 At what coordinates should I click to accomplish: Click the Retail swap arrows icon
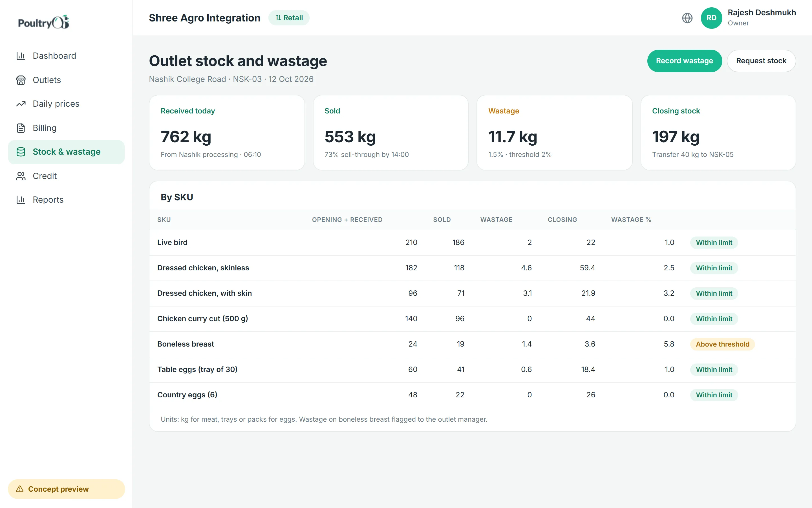tap(278, 18)
